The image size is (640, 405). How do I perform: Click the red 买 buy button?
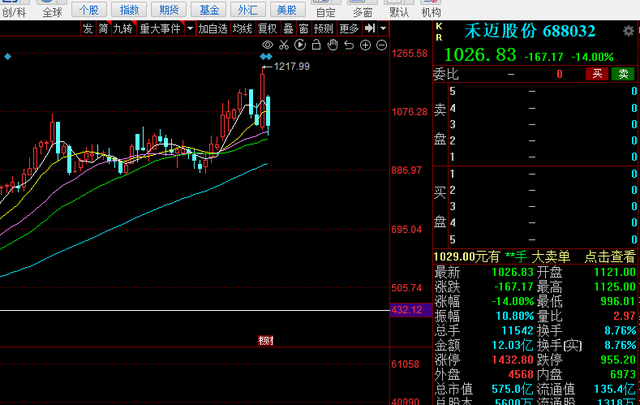pos(597,73)
